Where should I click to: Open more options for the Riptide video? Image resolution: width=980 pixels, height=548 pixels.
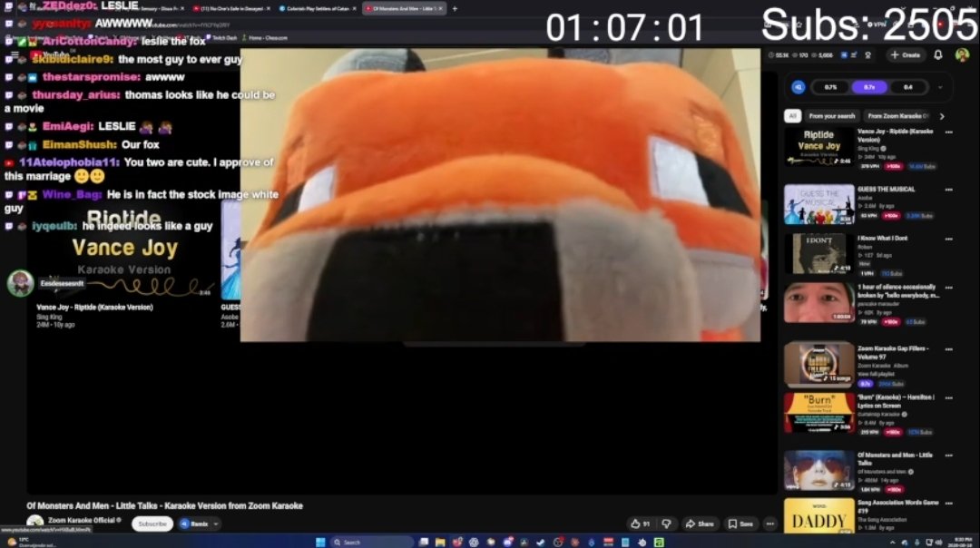949,132
